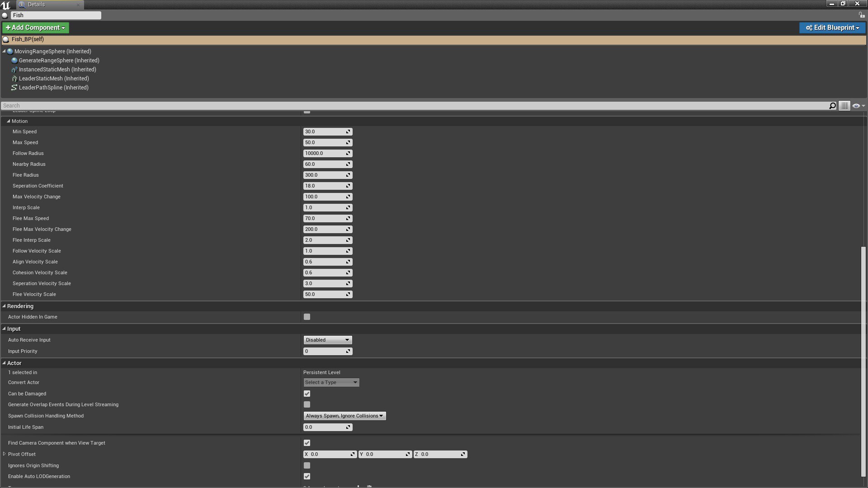Click the LeaderPathSpline spline icon
The width and height of the screenshot is (868, 488).
(x=14, y=87)
